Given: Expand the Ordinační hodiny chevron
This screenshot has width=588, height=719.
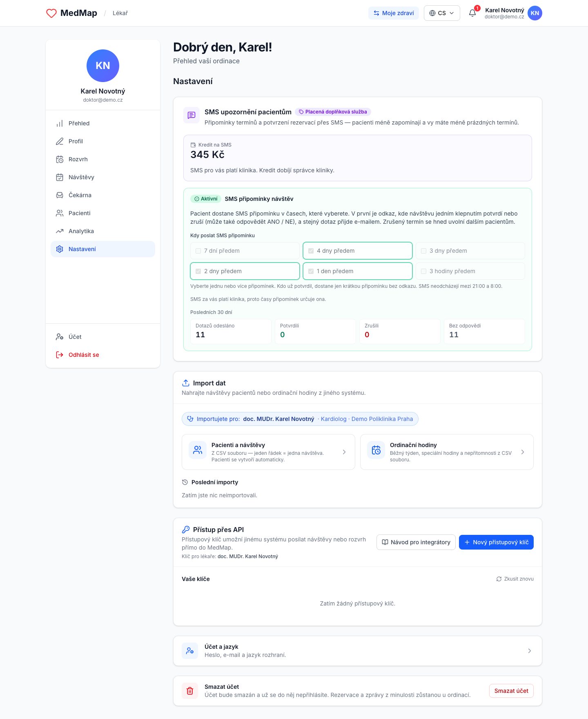Looking at the screenshot, I should point(523,452).
